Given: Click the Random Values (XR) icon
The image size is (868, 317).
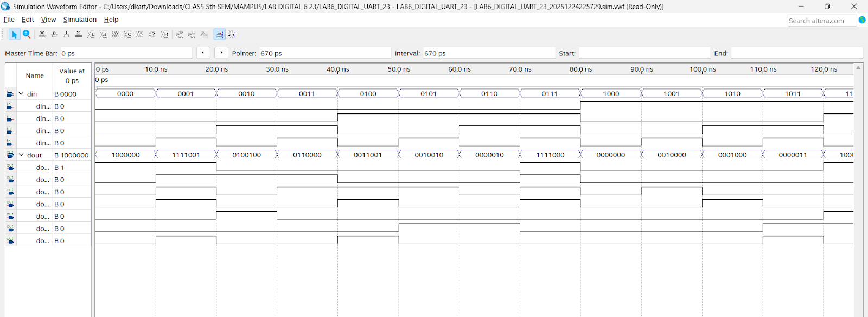Looking at the screenshot, I should pyautogui.click(x=165, y=34).
